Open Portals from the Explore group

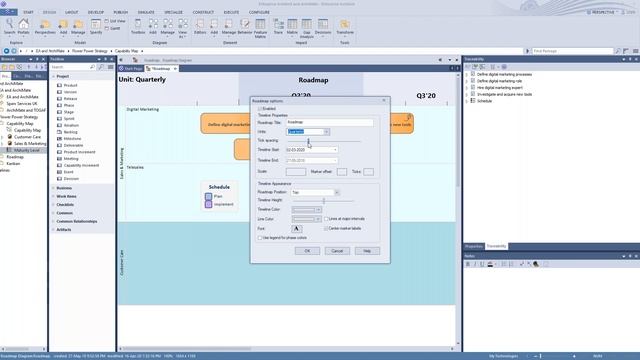23,27
